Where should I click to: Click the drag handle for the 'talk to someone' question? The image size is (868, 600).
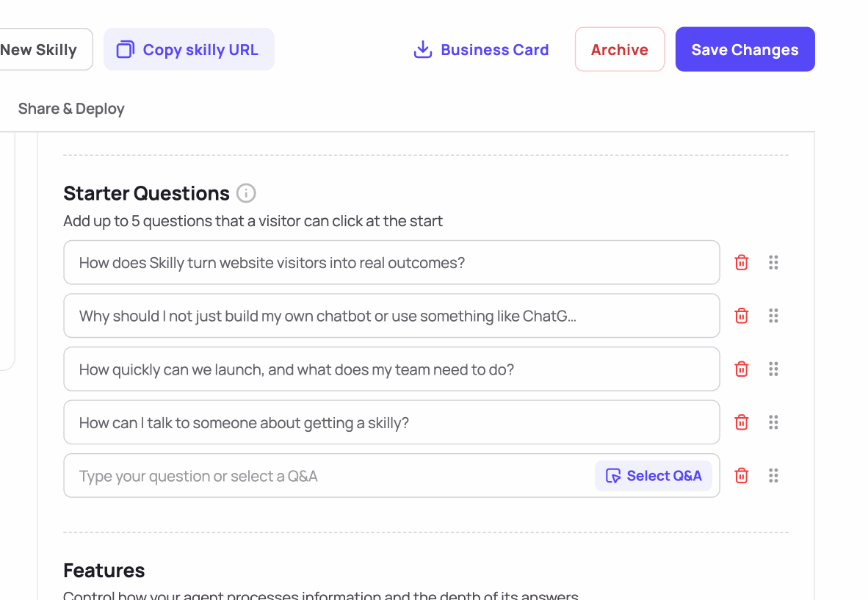click(x=773, y=422)
